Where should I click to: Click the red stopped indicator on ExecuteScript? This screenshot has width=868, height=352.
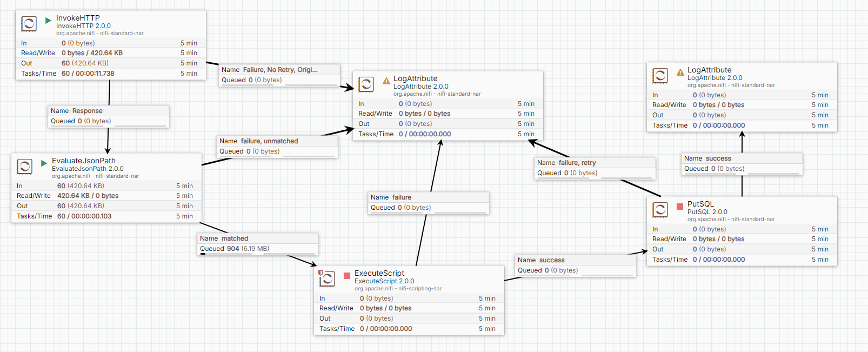(347, 276)
